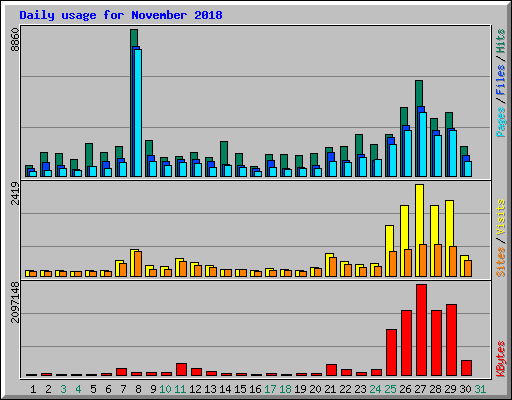Click green day '24' axis label

coord(375,389)
